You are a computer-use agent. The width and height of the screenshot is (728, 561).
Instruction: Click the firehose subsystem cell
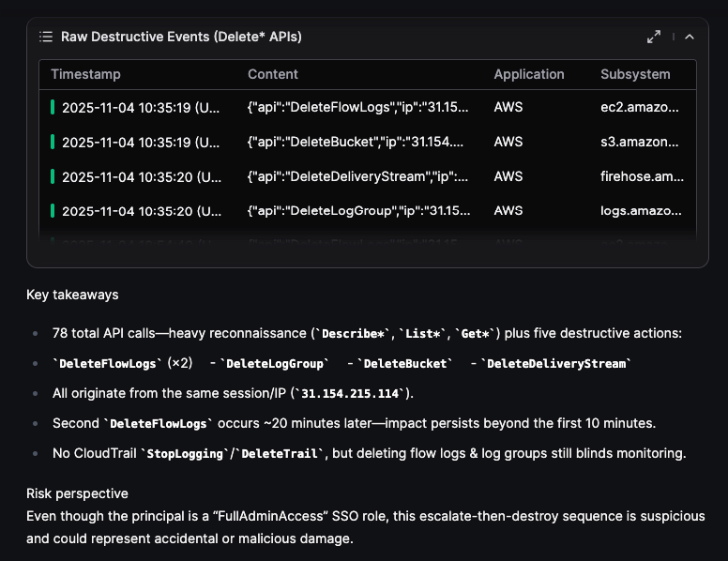pyautogui.click(x=642, y=176)
